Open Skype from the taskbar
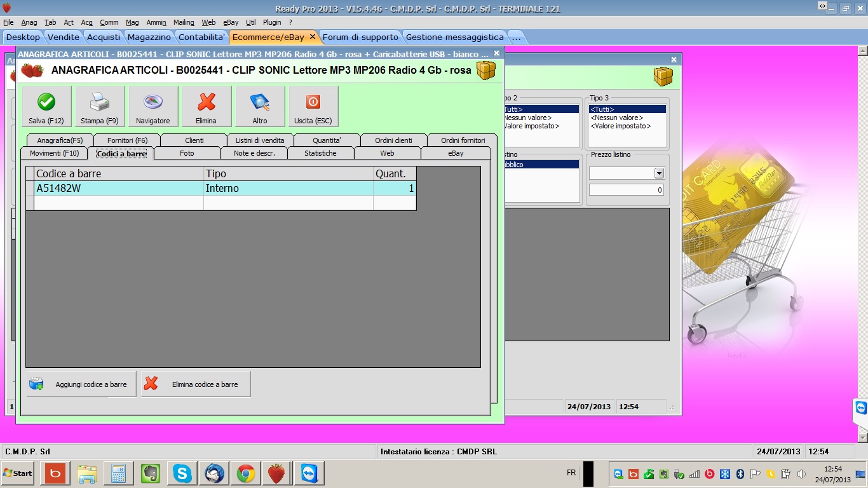Image resolution: width=868 pixels, height=488 pixels. pos(182,473)
